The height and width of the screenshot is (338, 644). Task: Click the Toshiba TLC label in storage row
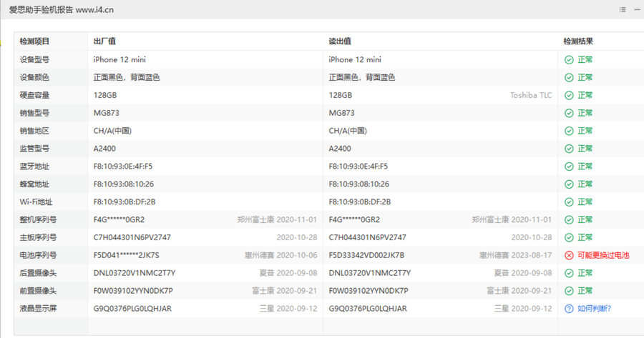(530, 95)
